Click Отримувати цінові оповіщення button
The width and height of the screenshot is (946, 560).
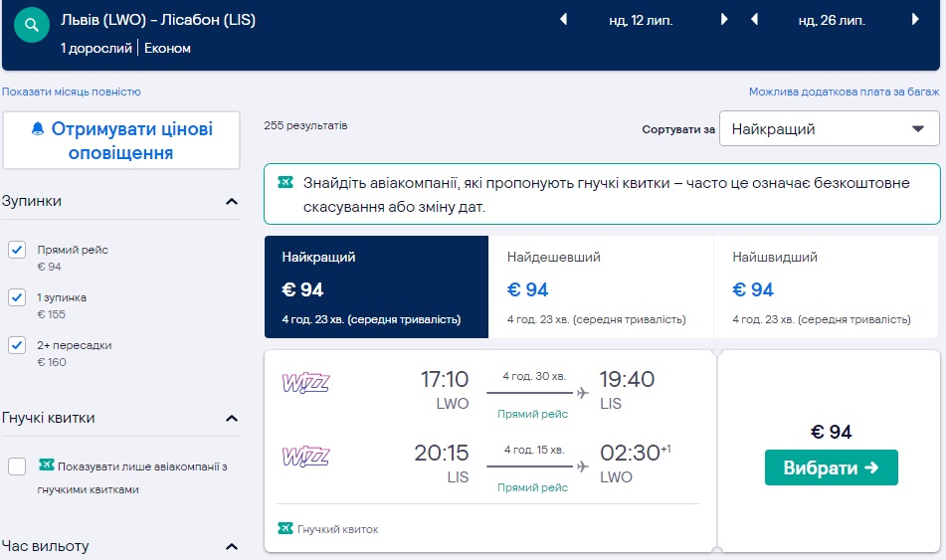pos(121,140)
